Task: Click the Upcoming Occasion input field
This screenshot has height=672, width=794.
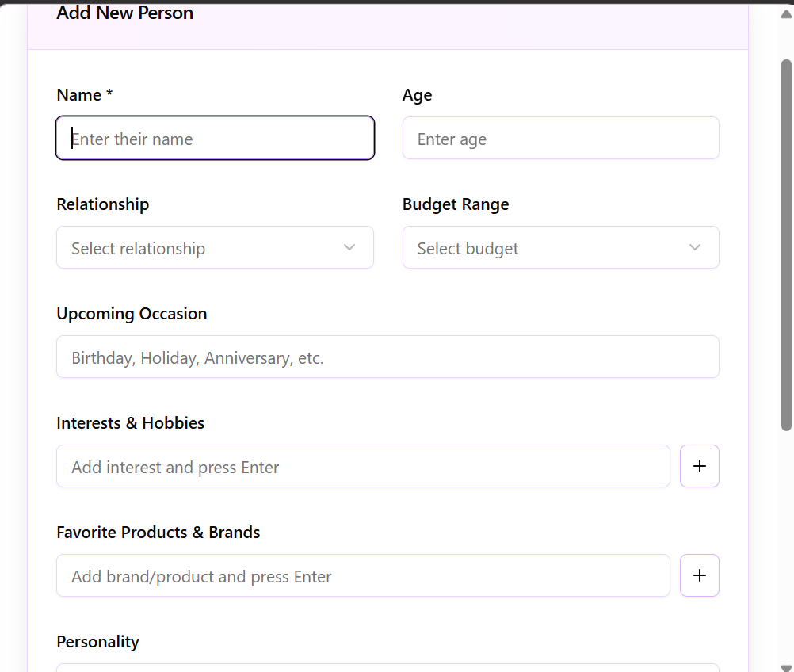Action: 387,357
